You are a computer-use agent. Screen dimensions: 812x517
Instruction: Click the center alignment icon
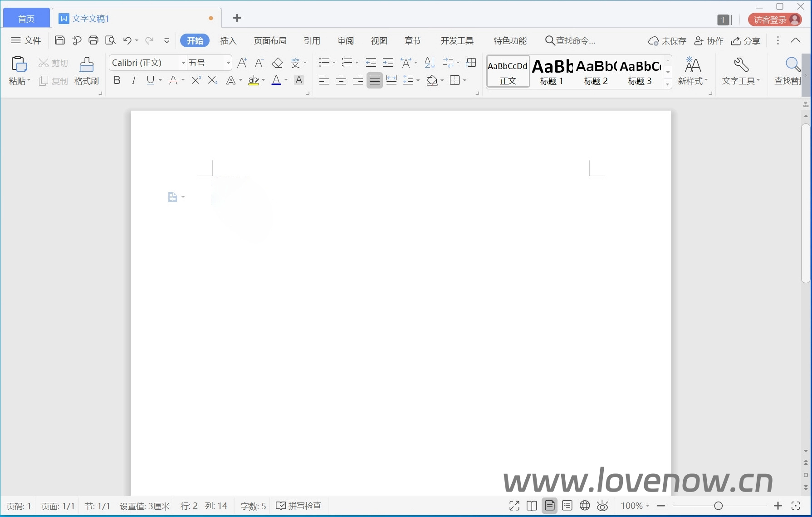pos(341,81)
